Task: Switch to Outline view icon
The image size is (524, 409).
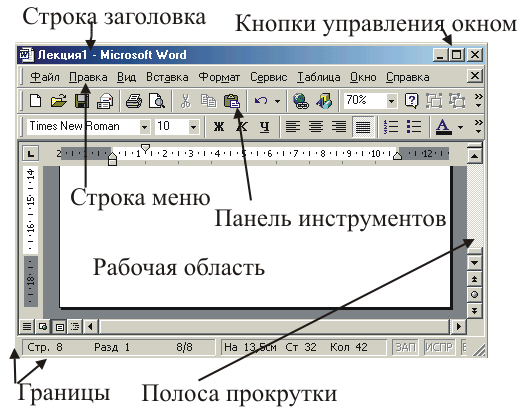Action: click(75, 326)
